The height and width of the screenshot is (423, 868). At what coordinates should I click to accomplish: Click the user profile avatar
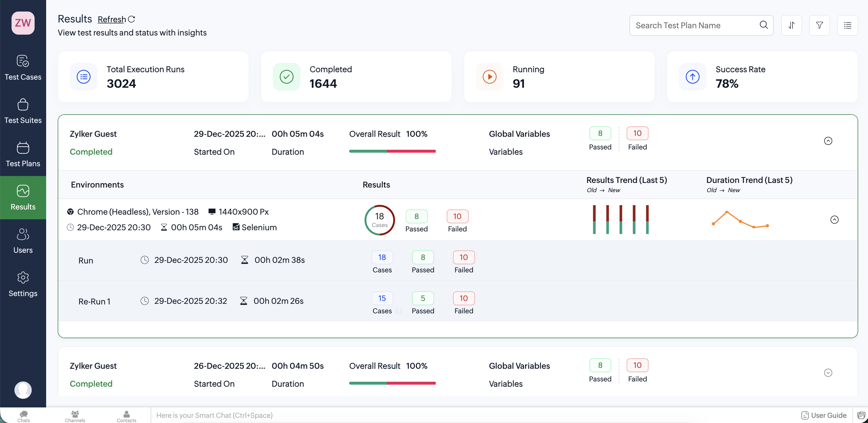coord(23,390)
